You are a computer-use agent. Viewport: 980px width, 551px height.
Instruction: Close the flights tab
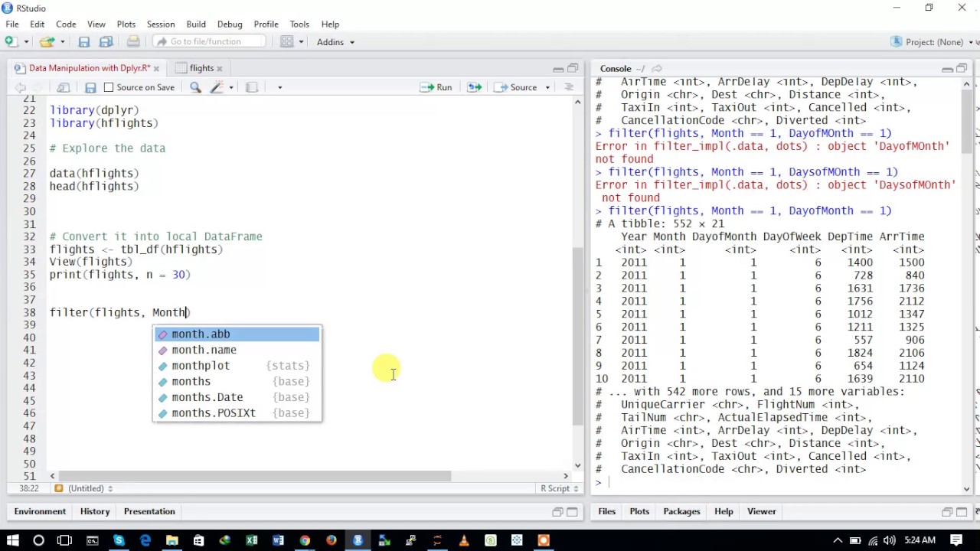pyautogui.click(x=219, y=69)
